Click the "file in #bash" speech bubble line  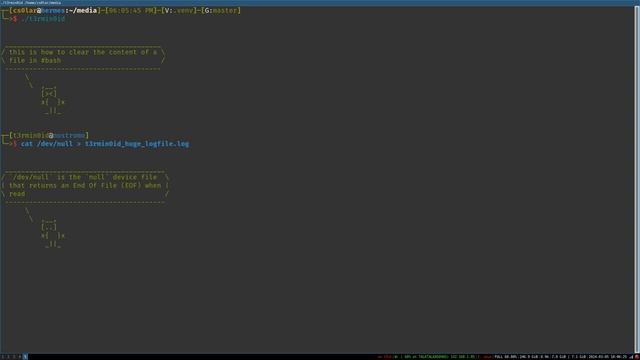35,60
